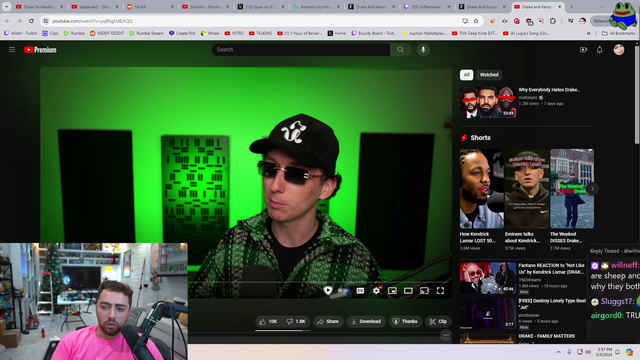Click the Clip button
640x360 pixels.
[438, 322]
